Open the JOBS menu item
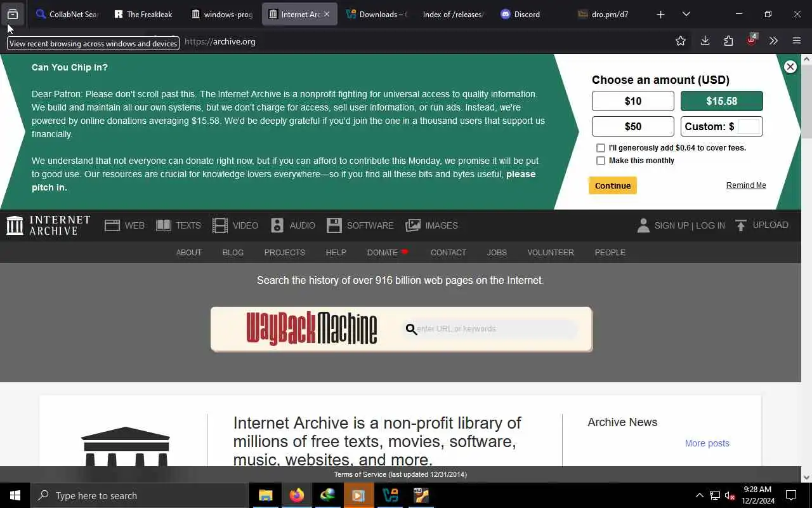812x508 pixels. tap(497, 252)
